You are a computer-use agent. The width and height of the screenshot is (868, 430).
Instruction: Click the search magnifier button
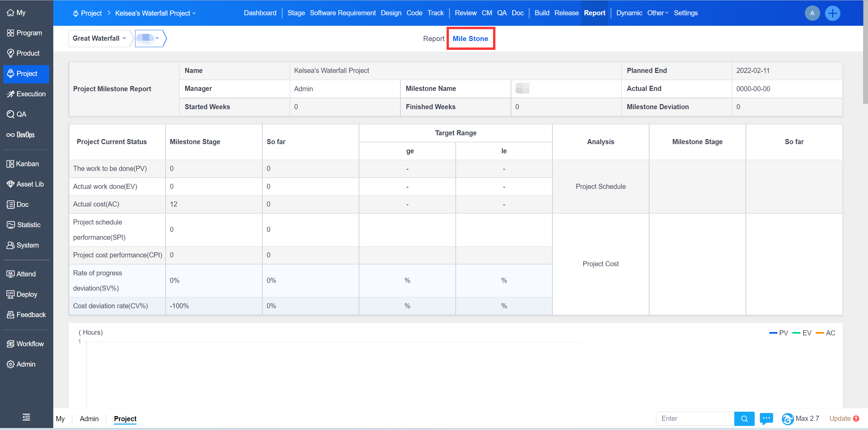(744, 418)
